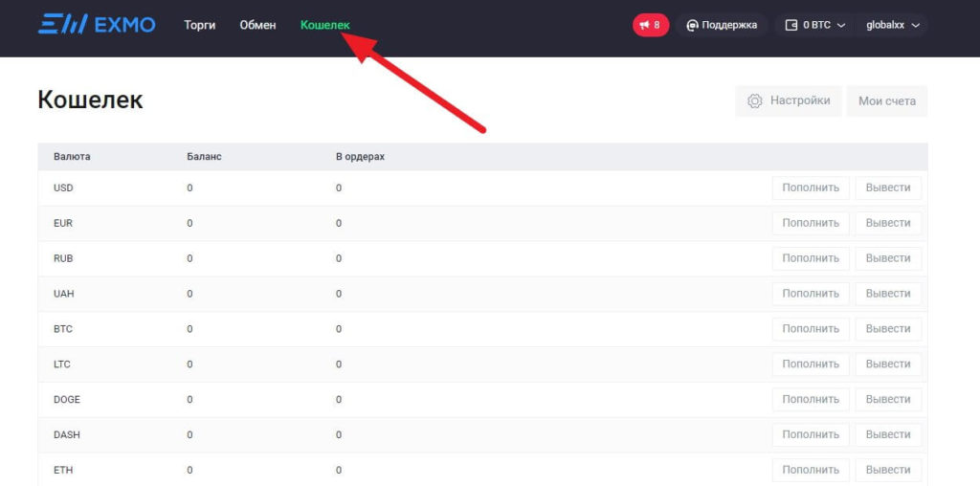
Task: Click Вывести for EUR
Action: [x=887, y=223]
